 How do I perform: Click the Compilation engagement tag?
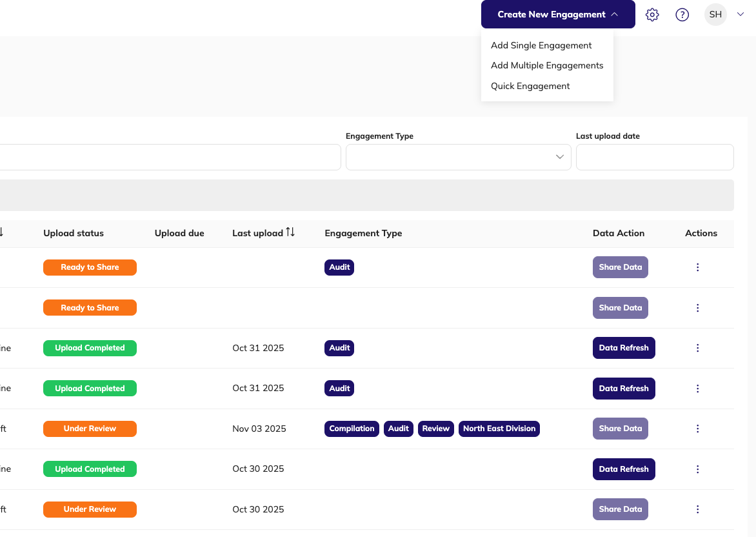tap(352, 429)
